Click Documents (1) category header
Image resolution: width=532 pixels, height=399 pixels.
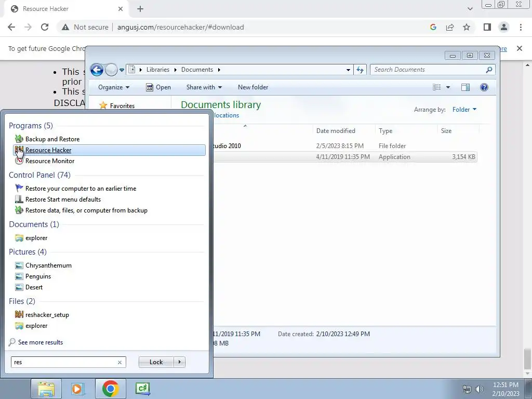pyautogui.click(x=34, y=224)
